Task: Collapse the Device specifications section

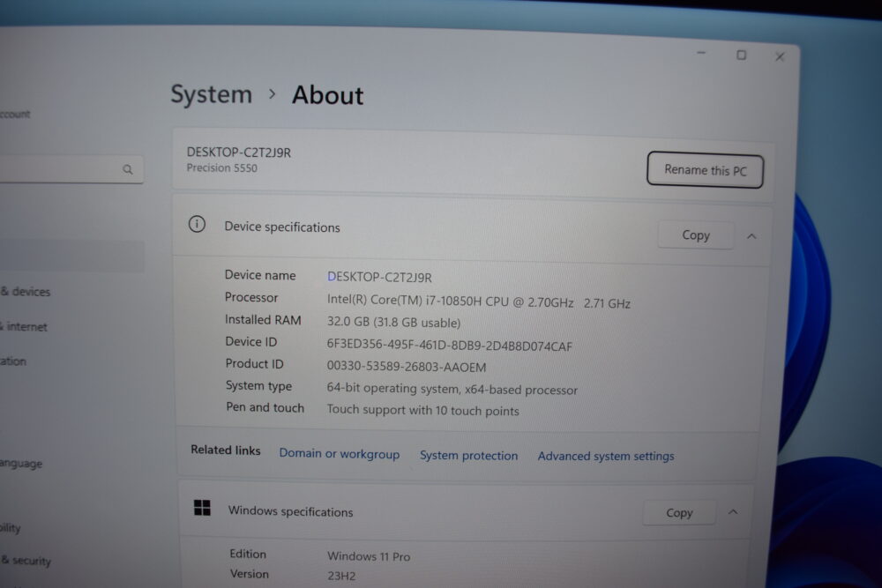Action: [751, 236]
